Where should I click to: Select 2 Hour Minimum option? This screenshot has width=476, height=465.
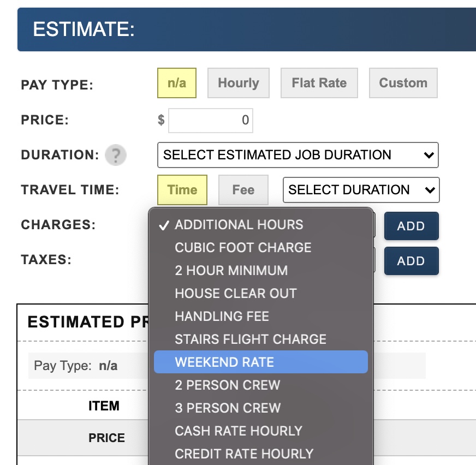click(x=261, y=271)
